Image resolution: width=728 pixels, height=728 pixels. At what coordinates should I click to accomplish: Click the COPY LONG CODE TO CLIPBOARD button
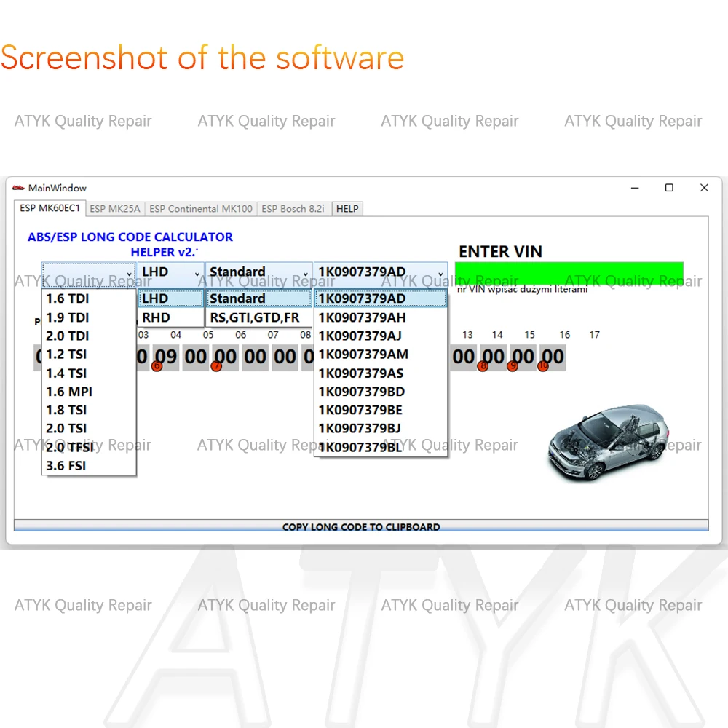[361, 526]
